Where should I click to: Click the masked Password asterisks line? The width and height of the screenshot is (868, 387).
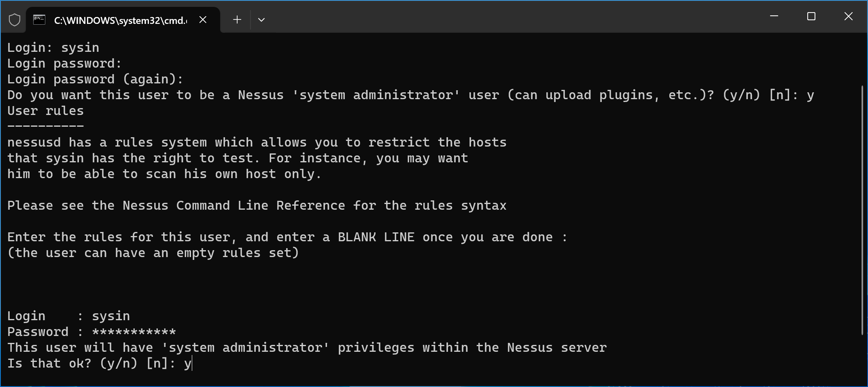click(x=91, y=332)
